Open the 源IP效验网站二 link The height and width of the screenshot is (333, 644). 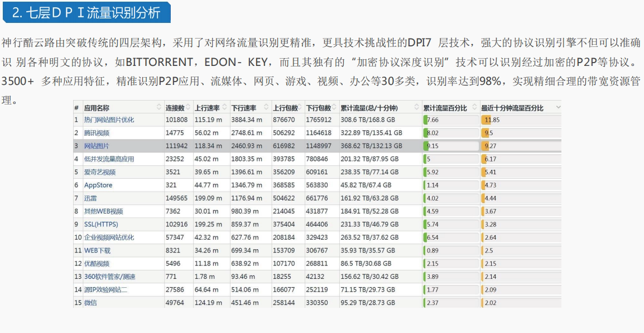pyautogui.click(x=105, y=290)
